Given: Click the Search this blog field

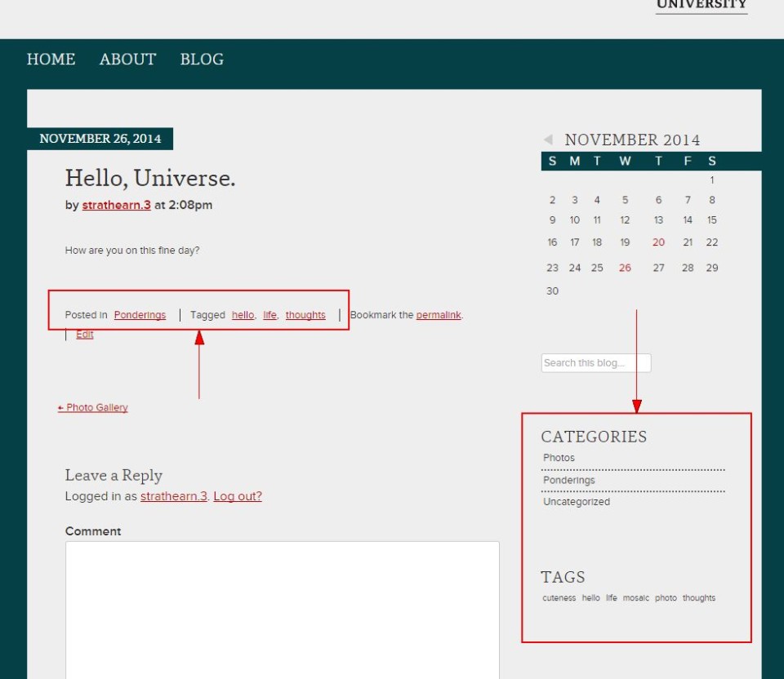Looking at the screenshot, I should tap(596, 362).
